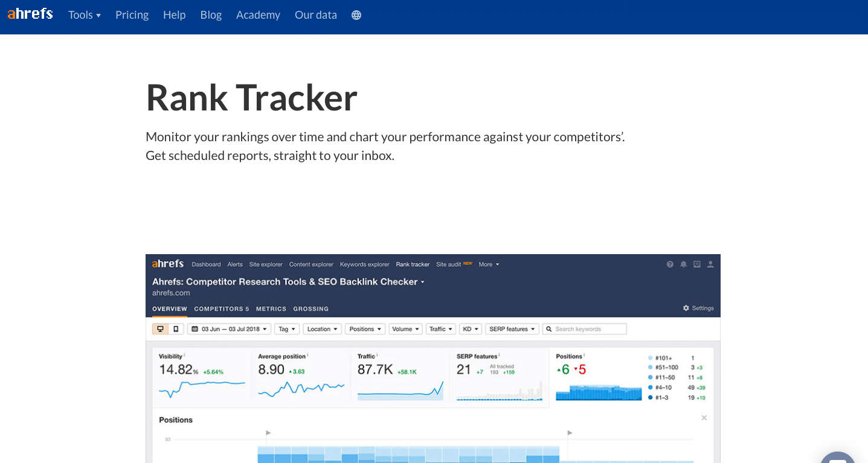Switch to the Grossing tab
Screen dimensions: 868x463
click(311, 309)
